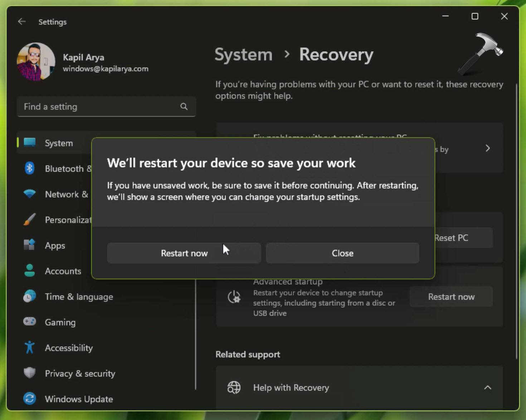Collapse the Help with Recovery section
This screenshot has width=526, height=420.
click(x=487, y=387)
